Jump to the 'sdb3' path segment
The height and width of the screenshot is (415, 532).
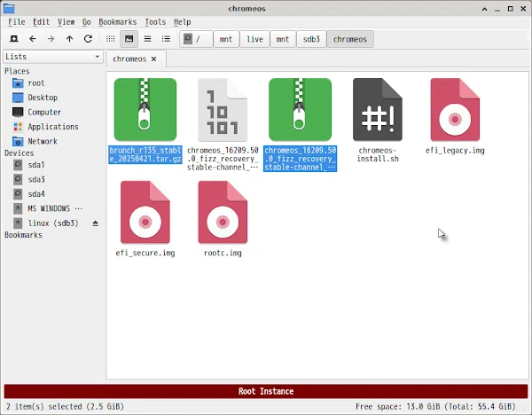311,39
